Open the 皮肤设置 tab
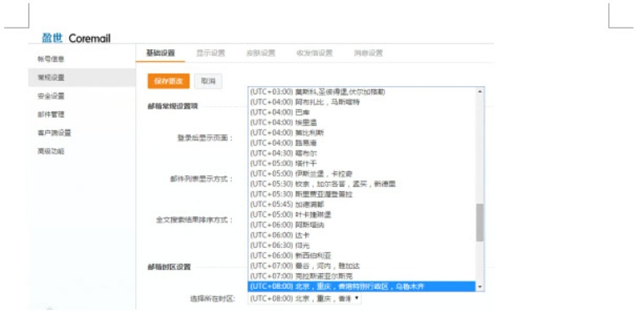The width and height of the screenshot is (644, 334). point(261,53)
